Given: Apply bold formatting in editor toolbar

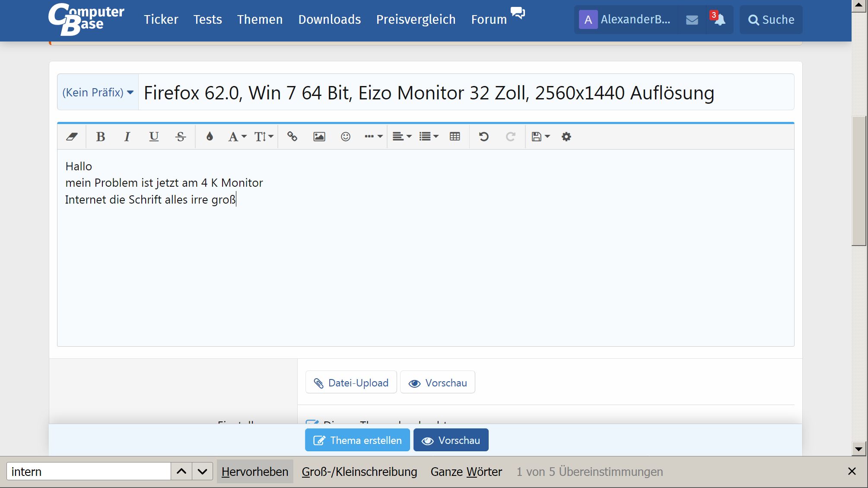Looking at the screenshot, I should tap(101, 137).
